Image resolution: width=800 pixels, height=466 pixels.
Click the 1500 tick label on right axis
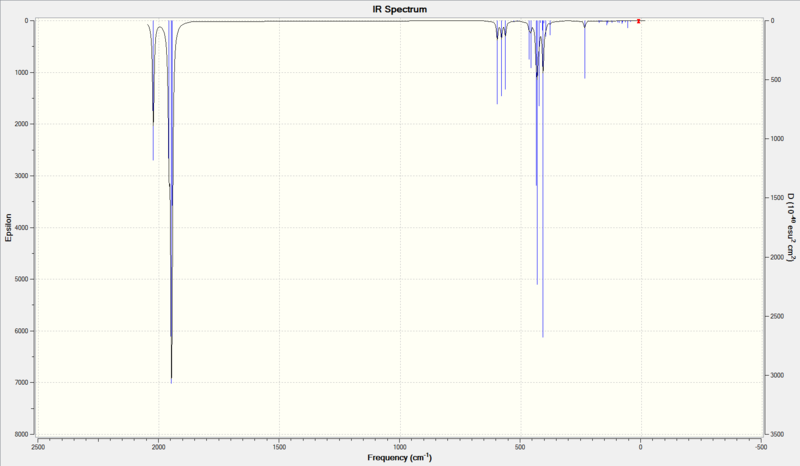[777, 198]
